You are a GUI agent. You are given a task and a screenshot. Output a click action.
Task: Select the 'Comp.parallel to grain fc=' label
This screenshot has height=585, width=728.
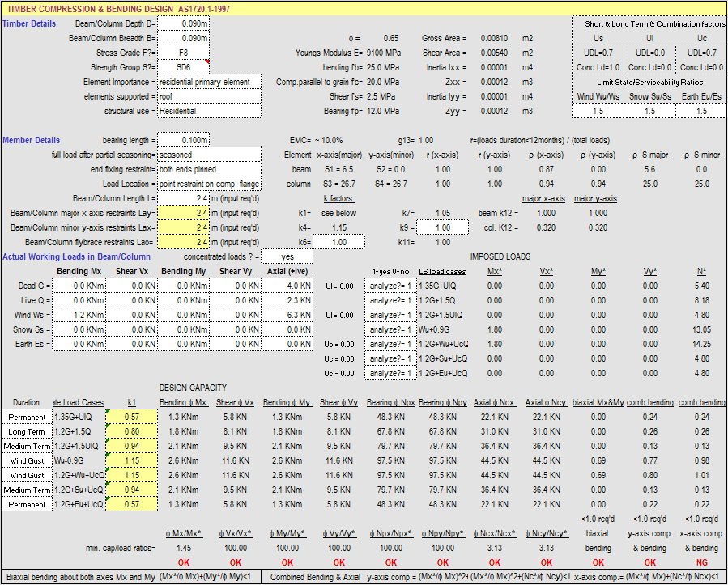[x=319, y=82]
